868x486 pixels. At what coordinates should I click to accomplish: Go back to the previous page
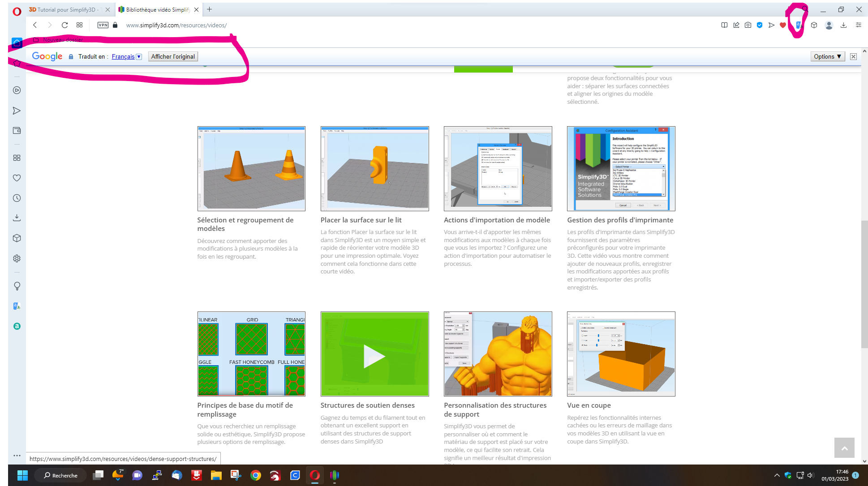(x=34, y=25)
